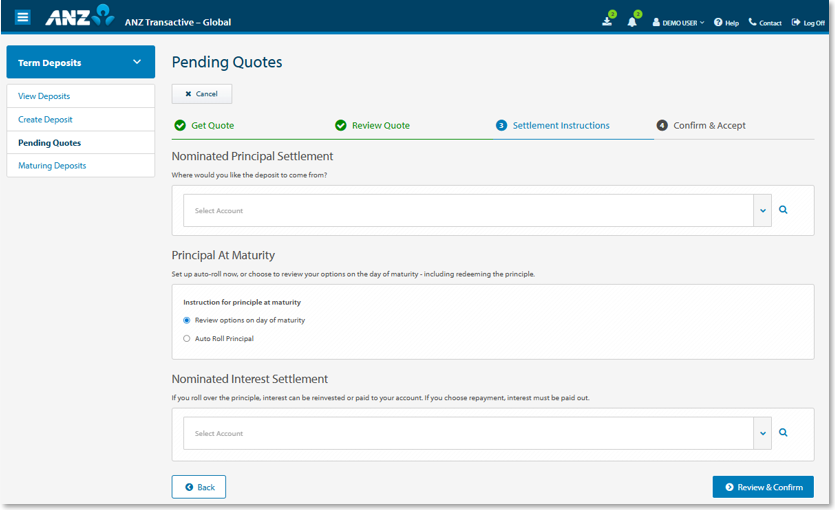Viewport: 835px width, 510px height.
Task: Collapse the Term Deposits menu
Action: point(80,62)
